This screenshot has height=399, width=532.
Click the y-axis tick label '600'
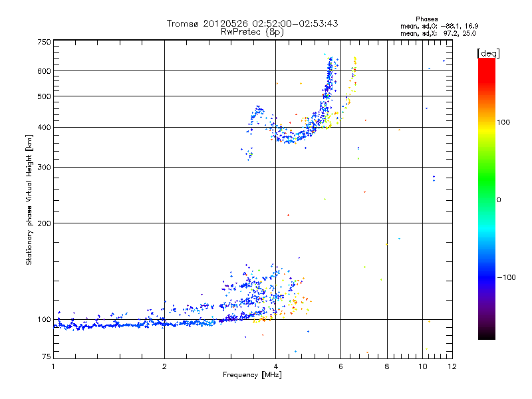(x=44, y=71)
